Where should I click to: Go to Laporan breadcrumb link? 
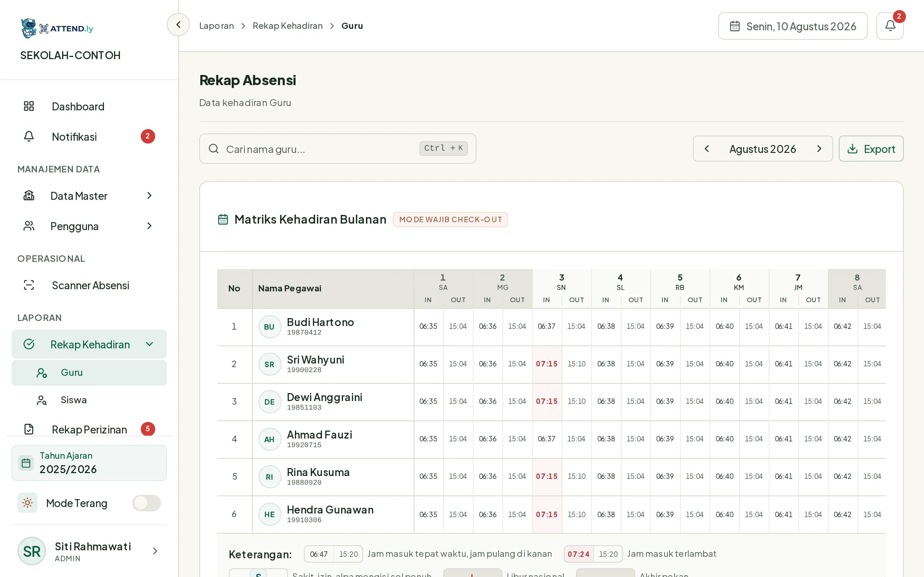217,26
